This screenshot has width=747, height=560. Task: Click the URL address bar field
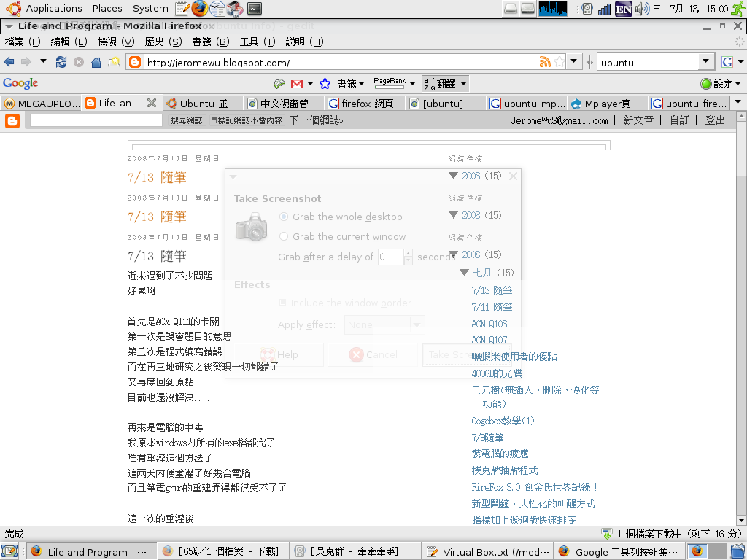(x=336, y=63)
